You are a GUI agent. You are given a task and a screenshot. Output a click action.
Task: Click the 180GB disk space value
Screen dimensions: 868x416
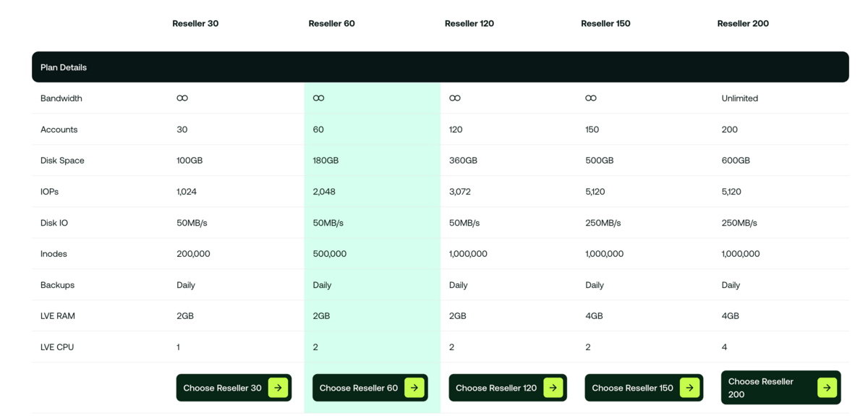[x=325, y=161]
